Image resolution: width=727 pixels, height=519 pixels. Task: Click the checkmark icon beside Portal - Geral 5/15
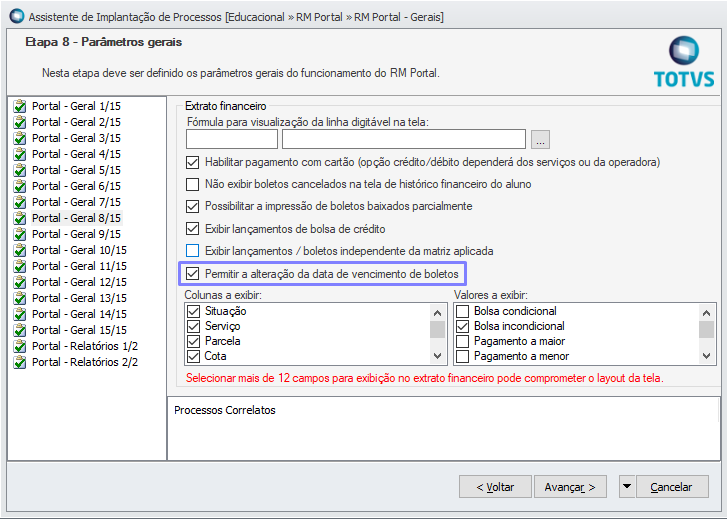tap(20, 170)
